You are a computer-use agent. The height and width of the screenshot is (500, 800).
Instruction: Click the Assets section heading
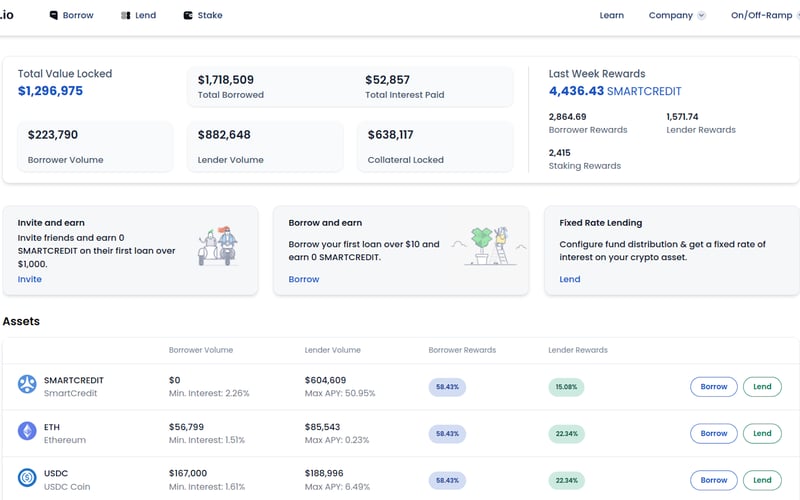(x=21, y=321)
